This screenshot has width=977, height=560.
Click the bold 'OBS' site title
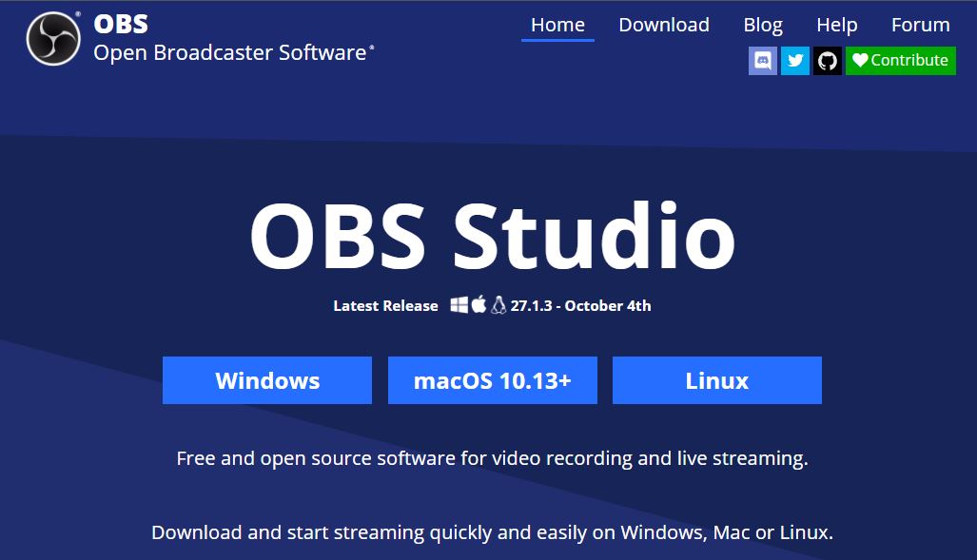[121, 25]
